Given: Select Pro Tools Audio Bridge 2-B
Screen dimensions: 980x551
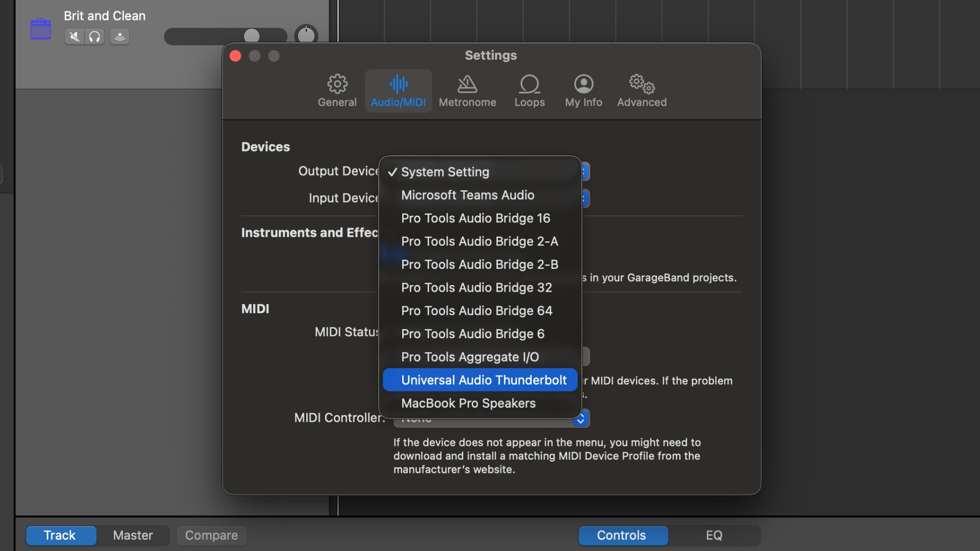Looking at the screenshot, I should [480, 264].
